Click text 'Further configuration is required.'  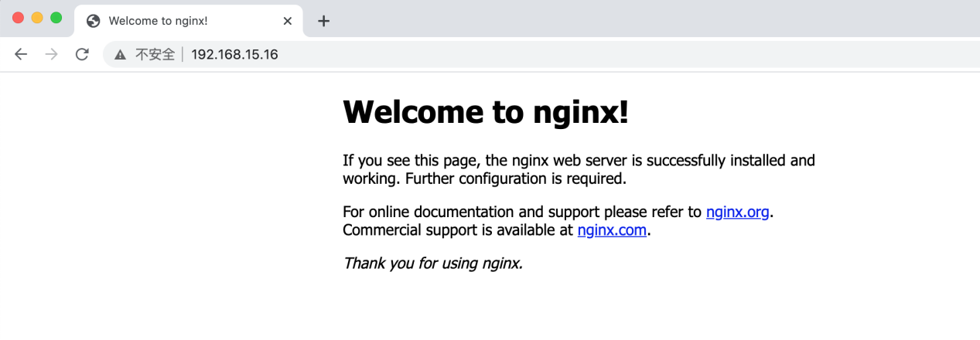click(515, 178)
